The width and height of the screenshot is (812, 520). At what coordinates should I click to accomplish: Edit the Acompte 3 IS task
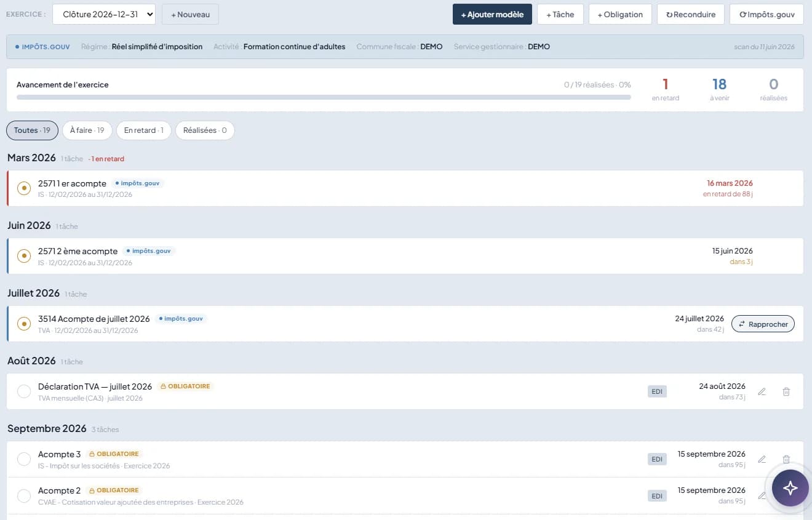762,459
